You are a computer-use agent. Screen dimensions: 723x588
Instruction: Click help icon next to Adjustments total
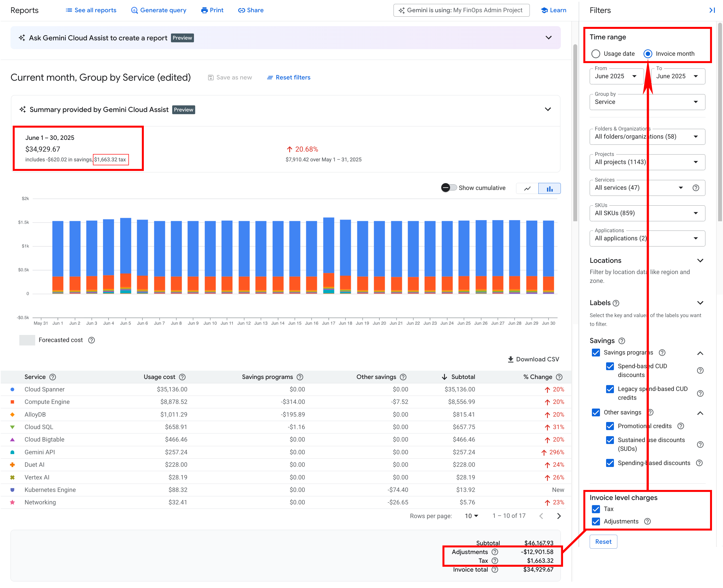(x=495, y=552)
